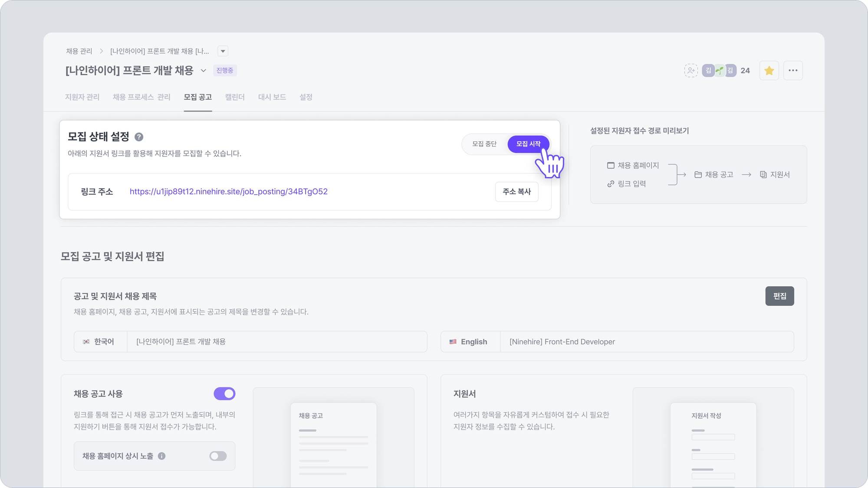Click the US flag icon next to English
868x488 pixels.
click(x=453, y=342)
